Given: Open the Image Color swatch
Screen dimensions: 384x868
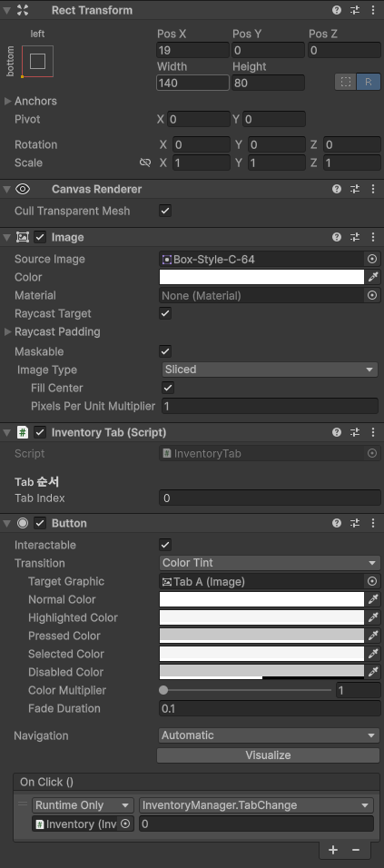Looking at the screenshot, I should coord(261,277).
